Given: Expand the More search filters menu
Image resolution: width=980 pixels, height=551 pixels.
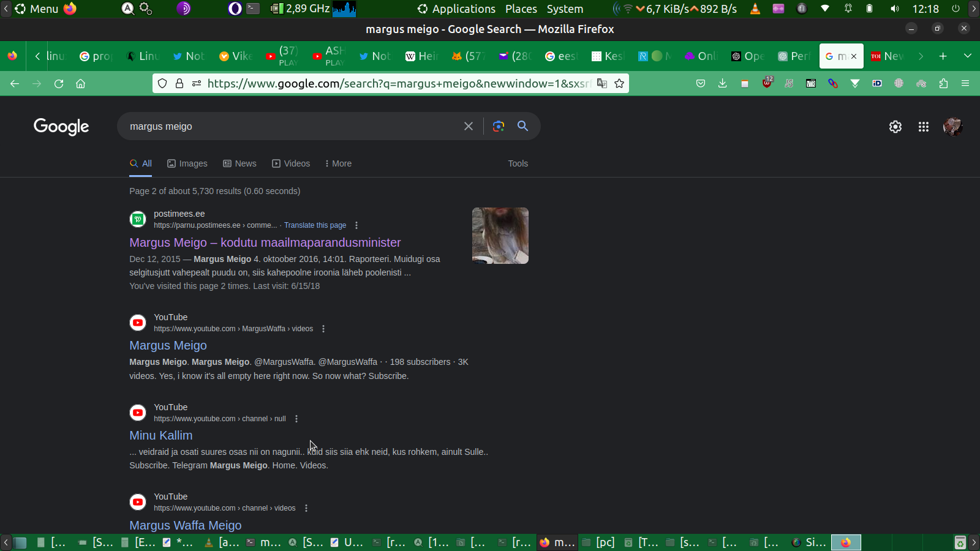Looking at the screenshot, I should (x=338, y=163).
